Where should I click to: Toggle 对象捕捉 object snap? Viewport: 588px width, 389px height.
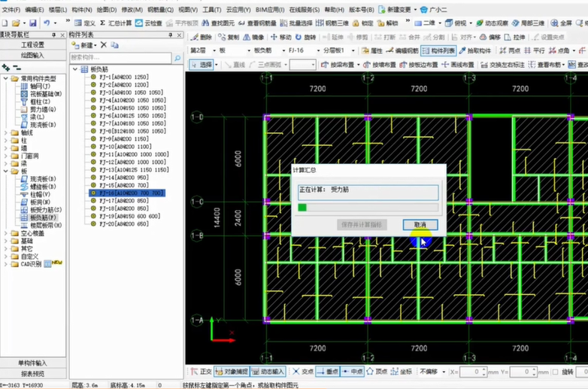[x=232, y=372]
